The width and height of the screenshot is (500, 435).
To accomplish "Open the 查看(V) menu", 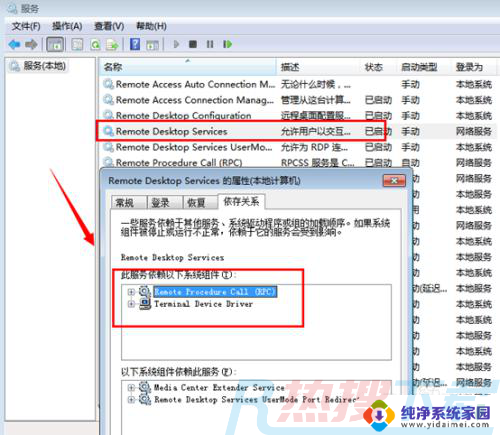I will (x=109, y=26).
